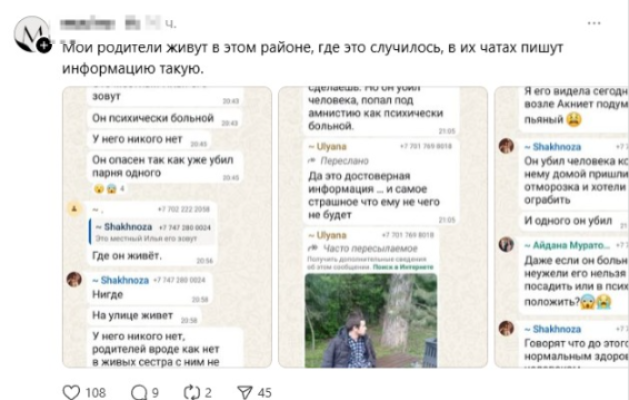Click Айдана Мурато sender name

click(x=567, y=245)
